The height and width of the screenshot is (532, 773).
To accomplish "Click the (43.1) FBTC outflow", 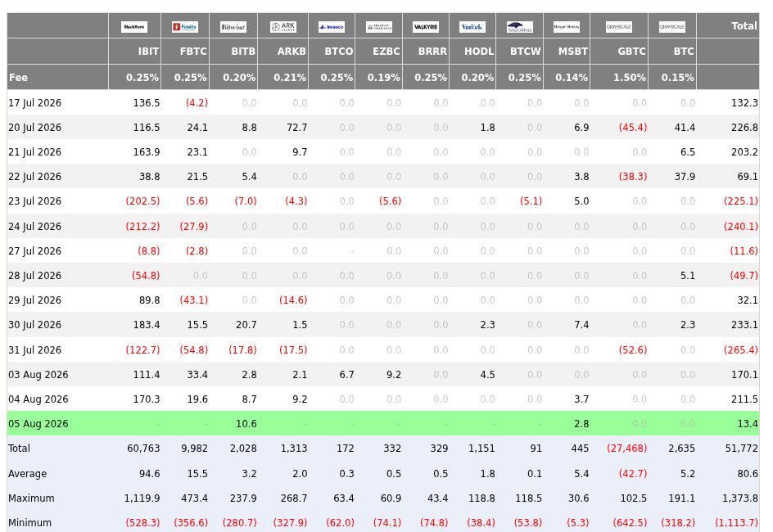I will point(194,300).
